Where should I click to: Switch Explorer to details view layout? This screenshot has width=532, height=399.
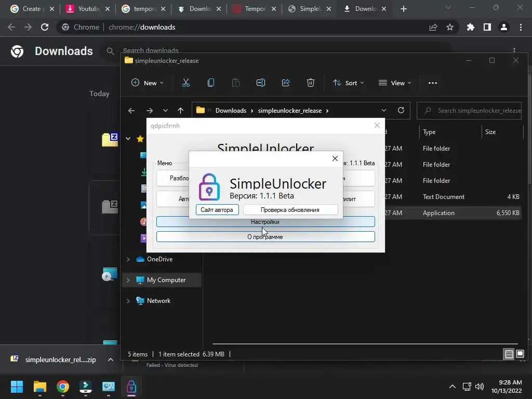pyautogui.click(x=509, y=354)
